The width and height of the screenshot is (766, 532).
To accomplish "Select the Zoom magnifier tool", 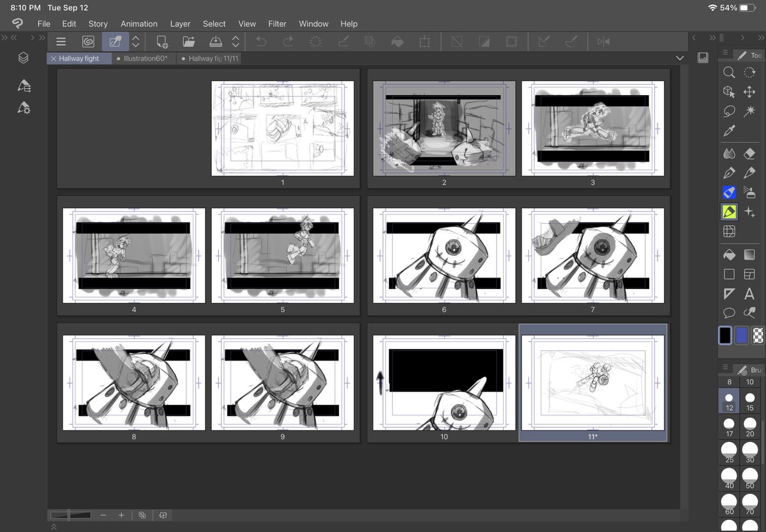I will tap(729, 73).
